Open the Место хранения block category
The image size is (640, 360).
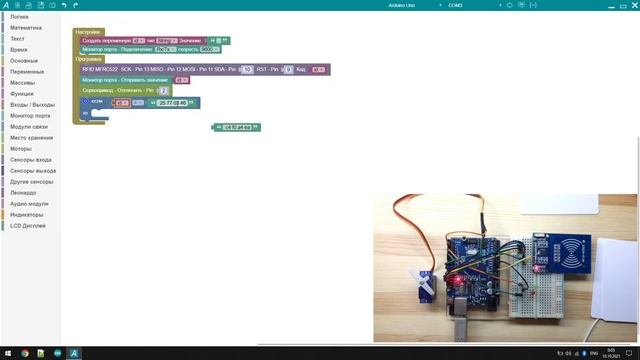click(x=31, y=138)
